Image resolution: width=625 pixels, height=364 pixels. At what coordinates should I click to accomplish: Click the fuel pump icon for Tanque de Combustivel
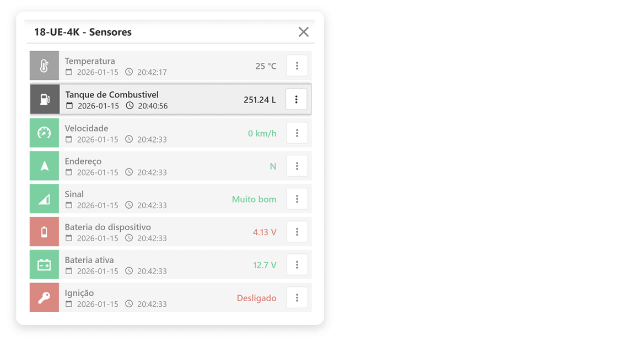(45, 100)
